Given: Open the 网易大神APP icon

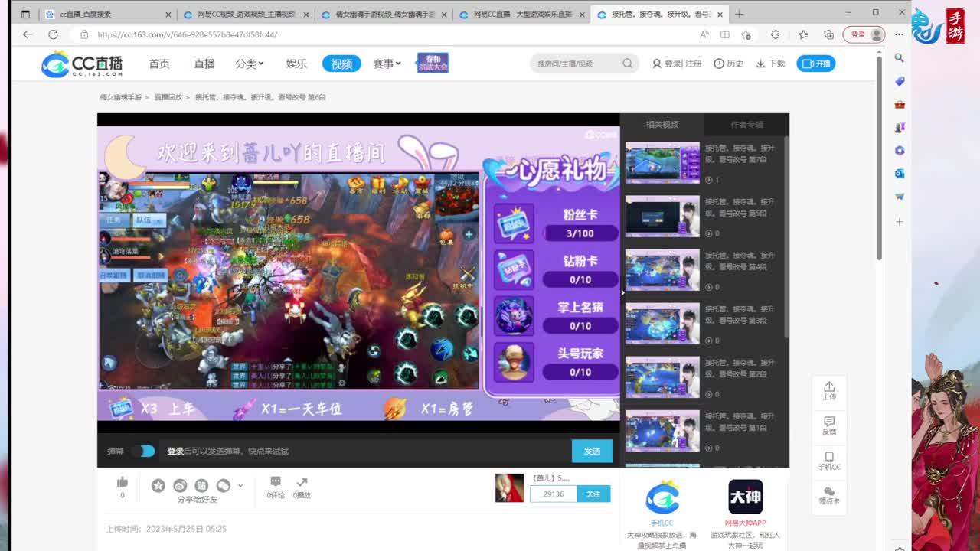Looking at the screenshot, I should click(x=745, y=497).
